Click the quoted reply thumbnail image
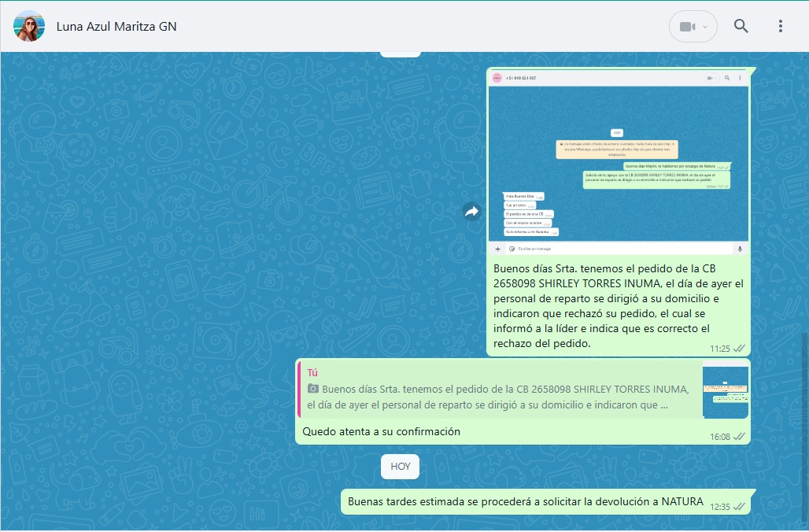 (x=725, y=392)
